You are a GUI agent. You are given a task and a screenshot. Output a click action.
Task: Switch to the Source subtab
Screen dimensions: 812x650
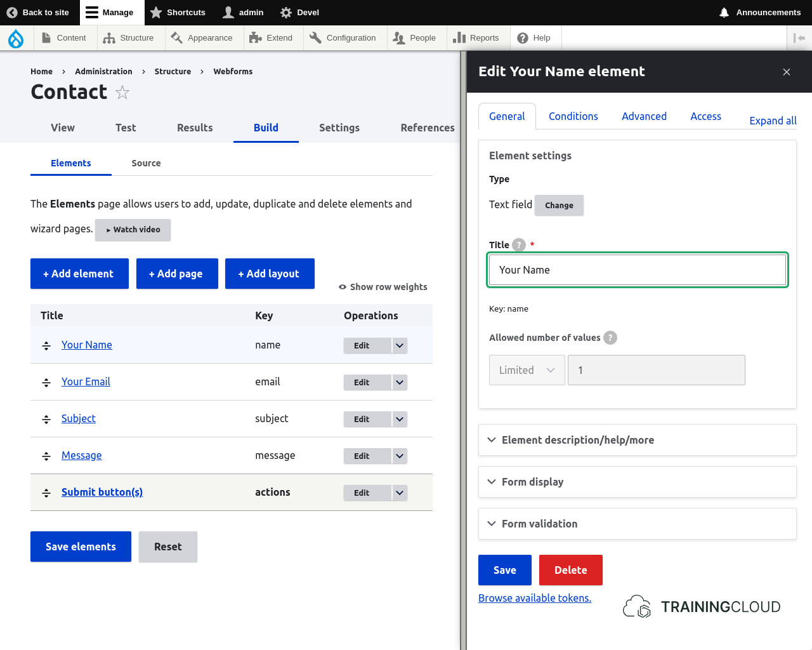point(146,163)
